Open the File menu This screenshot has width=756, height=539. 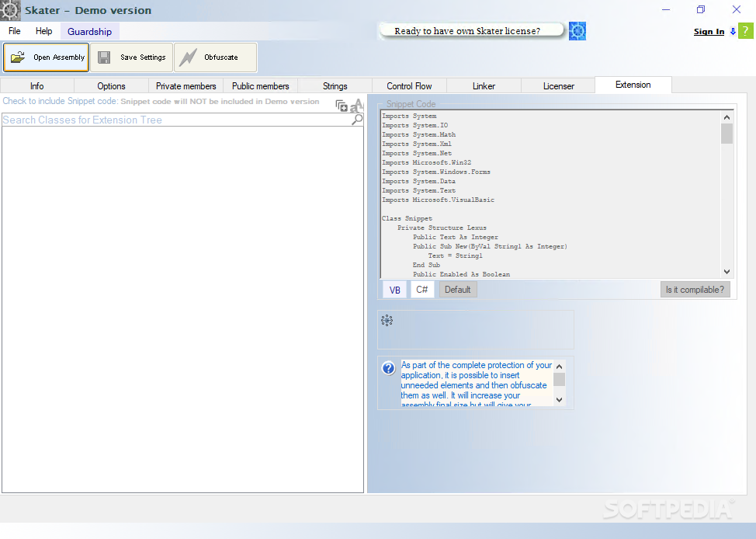tap(15, 31)
